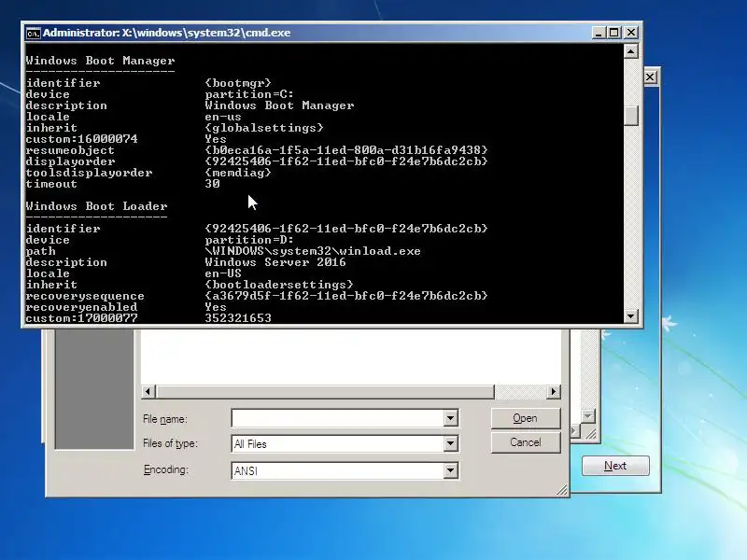Click the 'Windows Boot Manager' heading text
The width and height of the screenshot is (747, 560).
100,61
